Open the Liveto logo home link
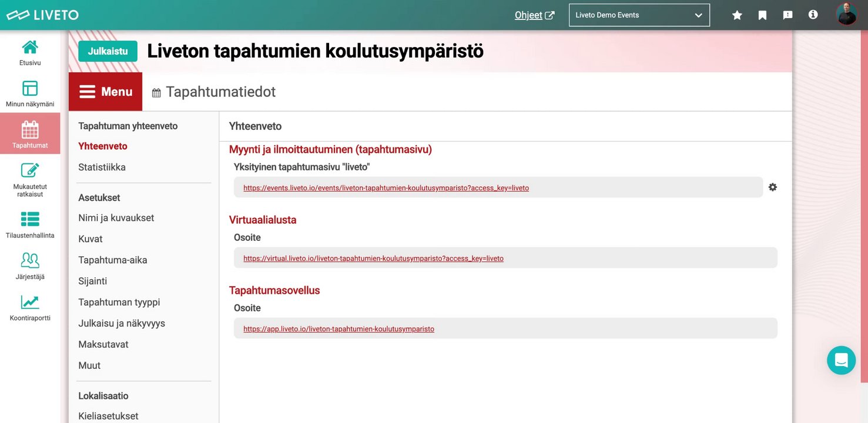Image resolution: width=868 pixels, height=423 pixels. point(42,15)
